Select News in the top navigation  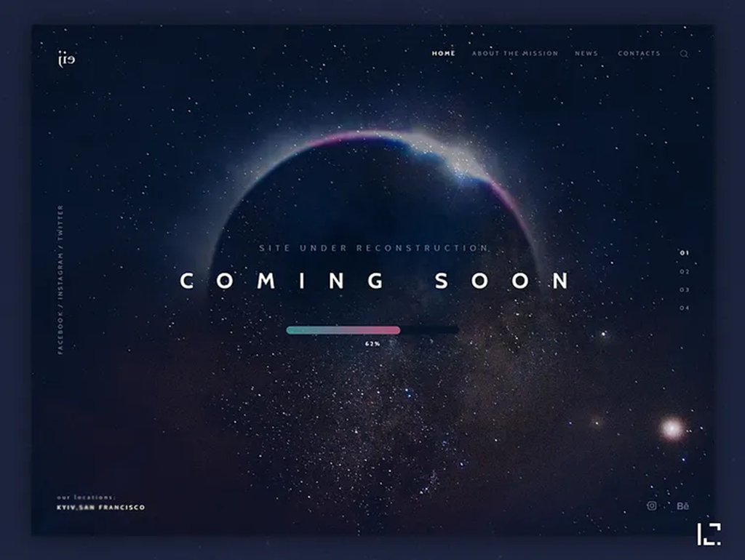tap(586, 53)
